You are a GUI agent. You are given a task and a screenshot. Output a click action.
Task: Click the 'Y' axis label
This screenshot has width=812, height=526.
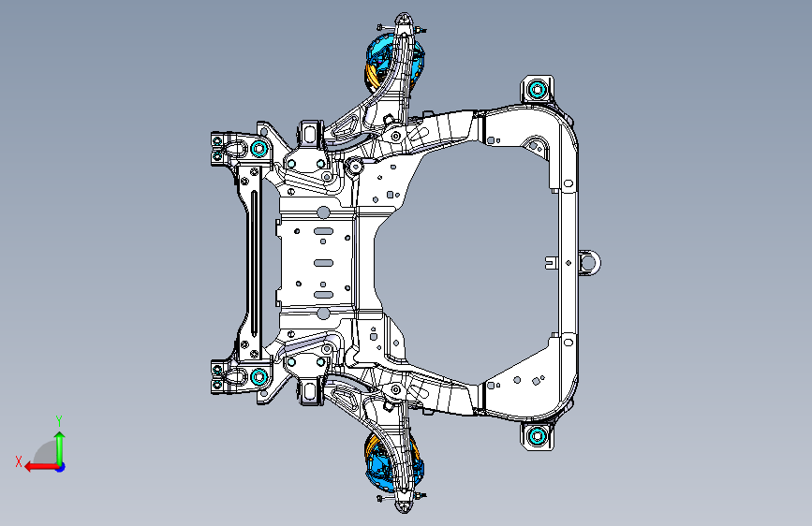(x=59, y=420)
